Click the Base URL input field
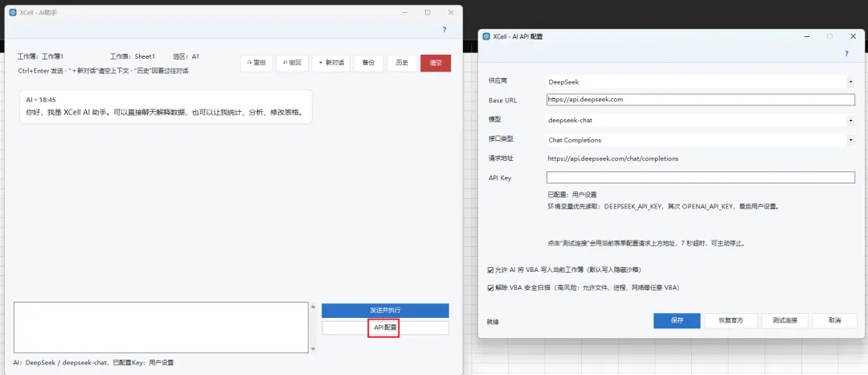This screenshot has width=868, height=375. 701,100
